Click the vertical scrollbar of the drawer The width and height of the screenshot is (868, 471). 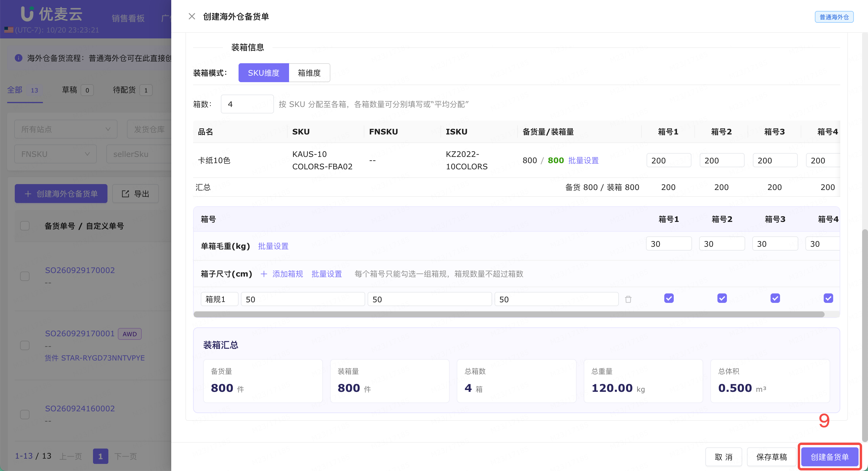[865, 335]
